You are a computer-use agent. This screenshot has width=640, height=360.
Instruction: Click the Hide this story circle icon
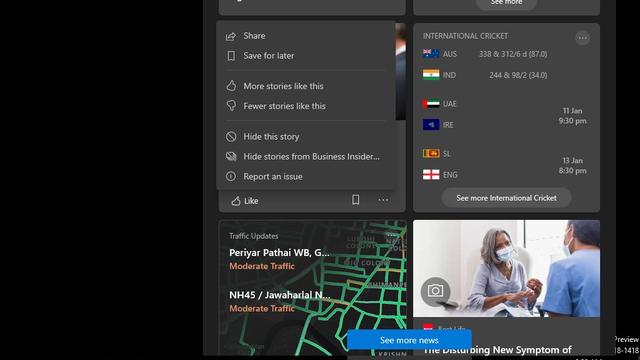click(x=231, y=137)
